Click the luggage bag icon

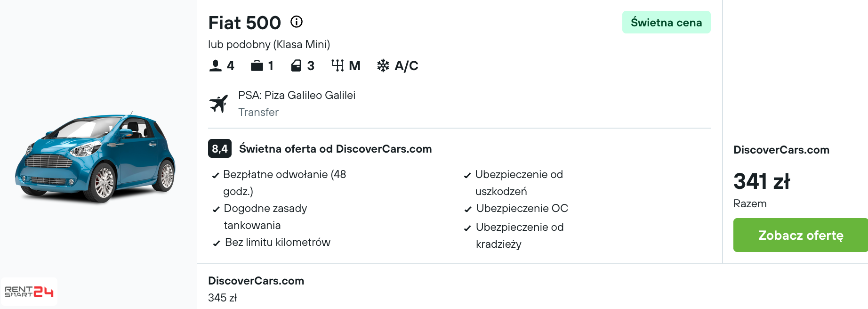257,65
